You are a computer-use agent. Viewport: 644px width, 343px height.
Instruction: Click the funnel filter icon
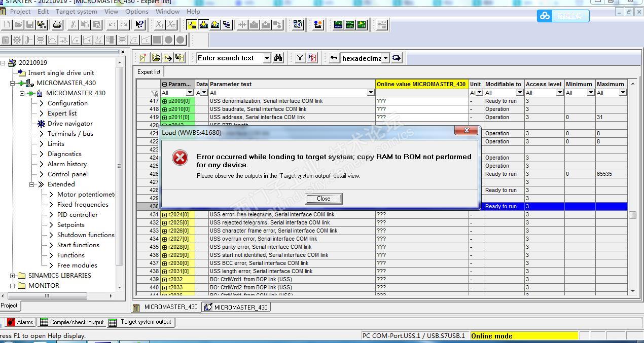(x=300, y=58)
